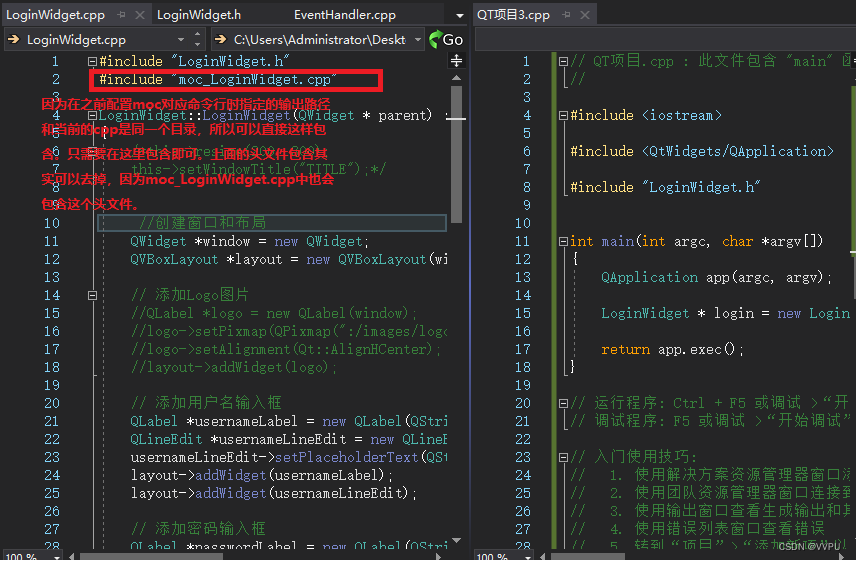Click the QLabel *usernameLabel declaration line
Screen dimensions: 856x561
[x=289, y=421]
